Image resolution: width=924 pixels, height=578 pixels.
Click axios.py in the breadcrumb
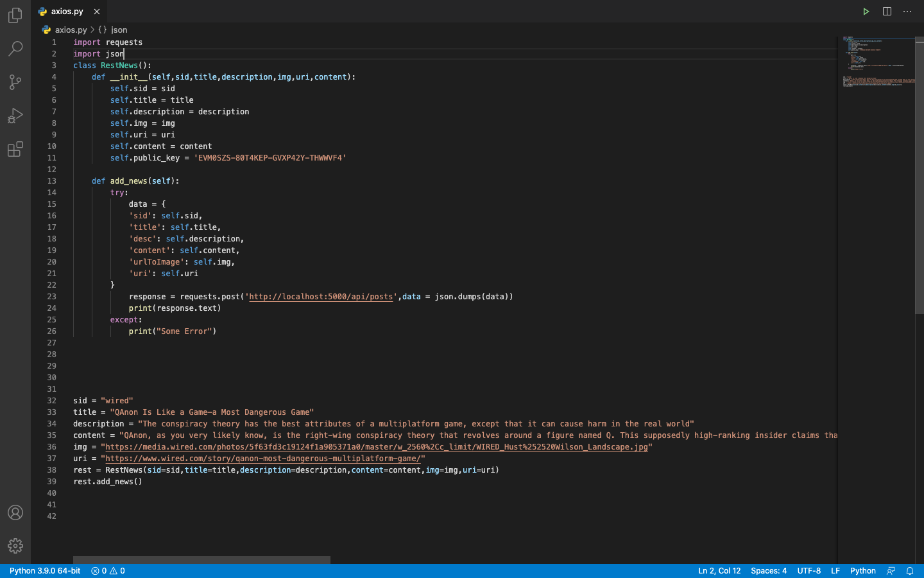[71, 30]
